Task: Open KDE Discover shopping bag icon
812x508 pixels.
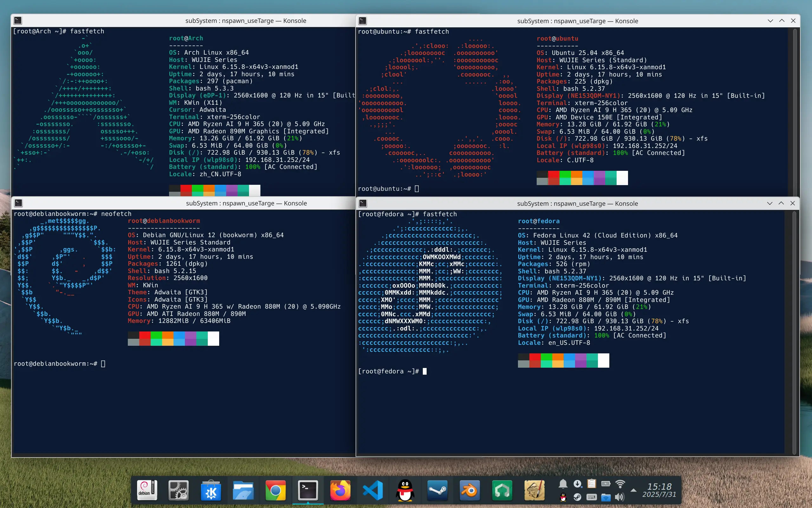Action: point(211,490)
